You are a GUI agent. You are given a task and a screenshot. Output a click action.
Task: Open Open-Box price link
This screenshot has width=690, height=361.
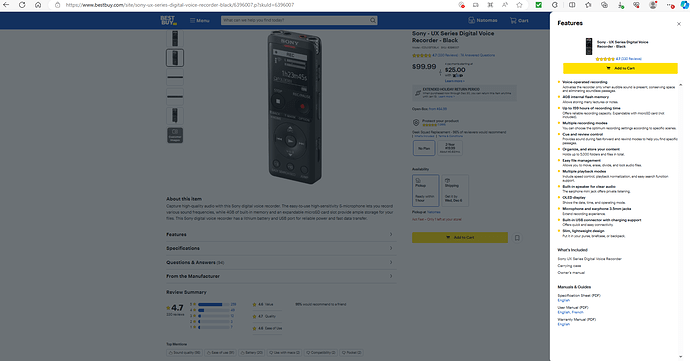pos(438,109)
